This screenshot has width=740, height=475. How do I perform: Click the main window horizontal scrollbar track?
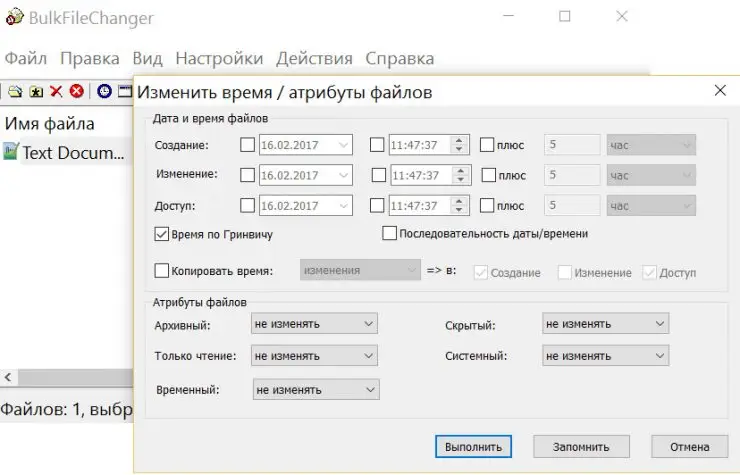(76, 377)
